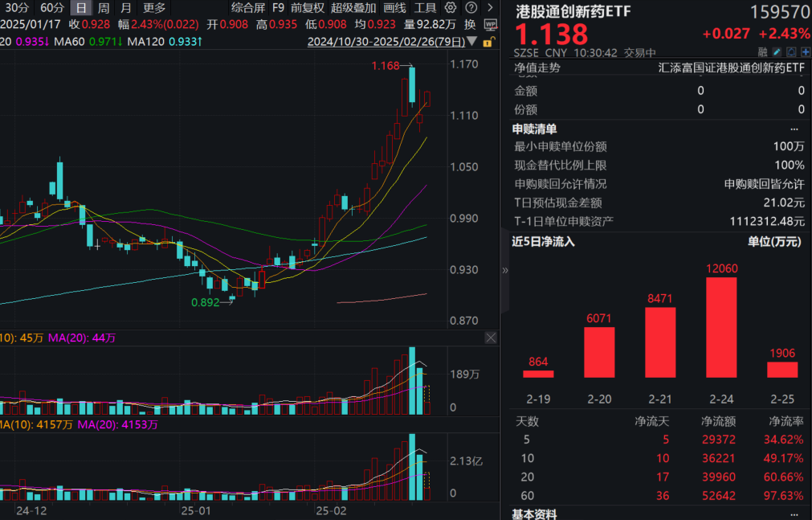Open 综合屏 view
This screenshot has height=520, width=812.
pos(247,7)
